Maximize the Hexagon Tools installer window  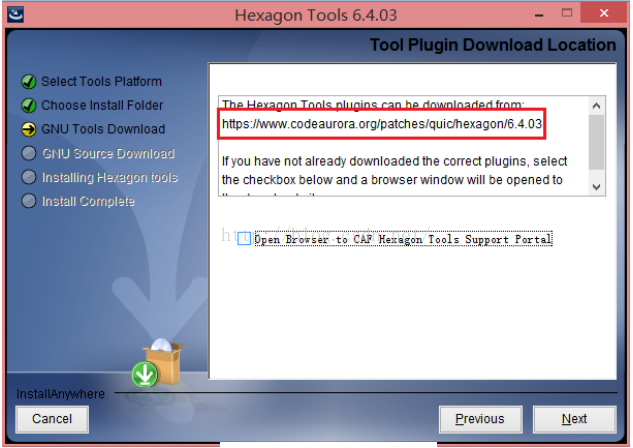567,13
